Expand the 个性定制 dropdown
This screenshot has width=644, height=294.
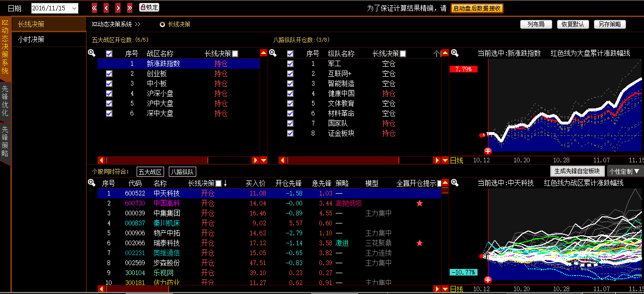[624, 171]
